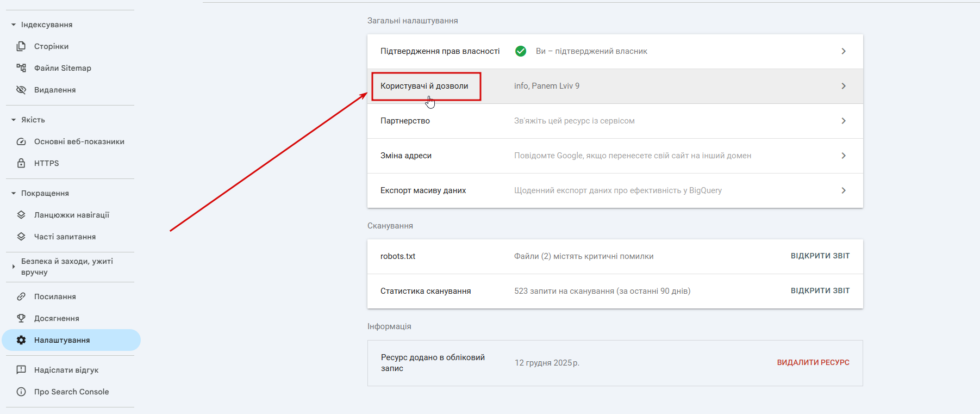Screen dimensions: 980x414
Task: Click the Links chain icon
Action: (21, 296)
